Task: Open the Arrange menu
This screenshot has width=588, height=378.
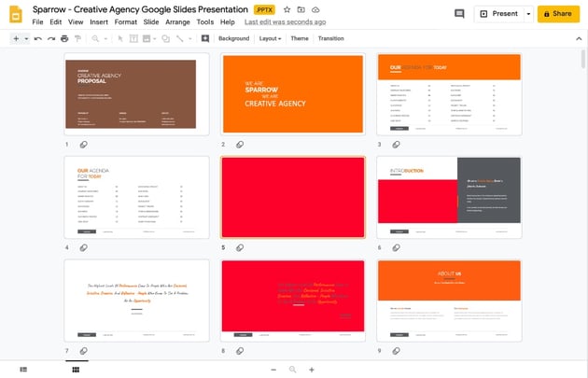Action: tap(177, 22)
